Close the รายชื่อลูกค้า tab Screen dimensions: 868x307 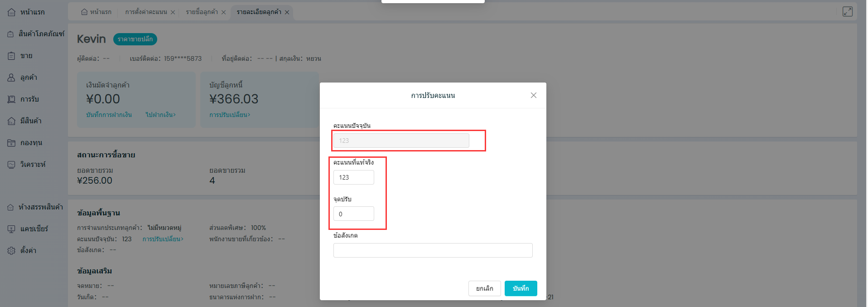click(x=223, y=12)
